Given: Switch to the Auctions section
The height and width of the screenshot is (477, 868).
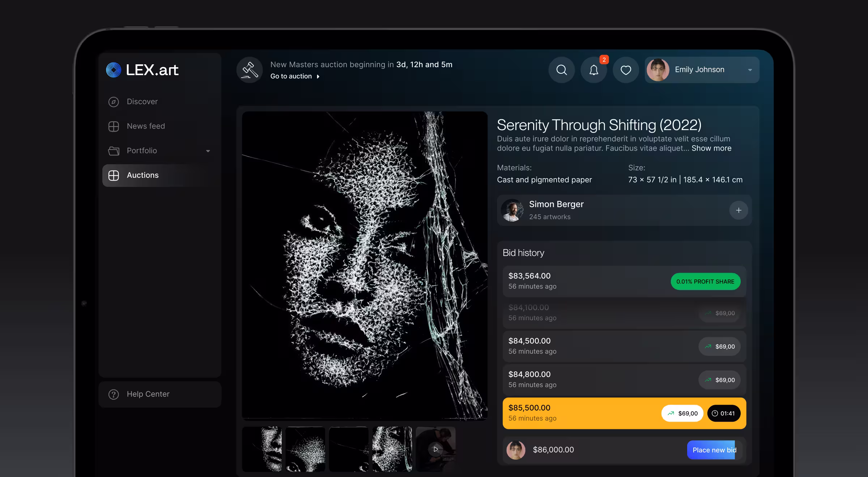Looking at the screenshot, I should 142,175.
